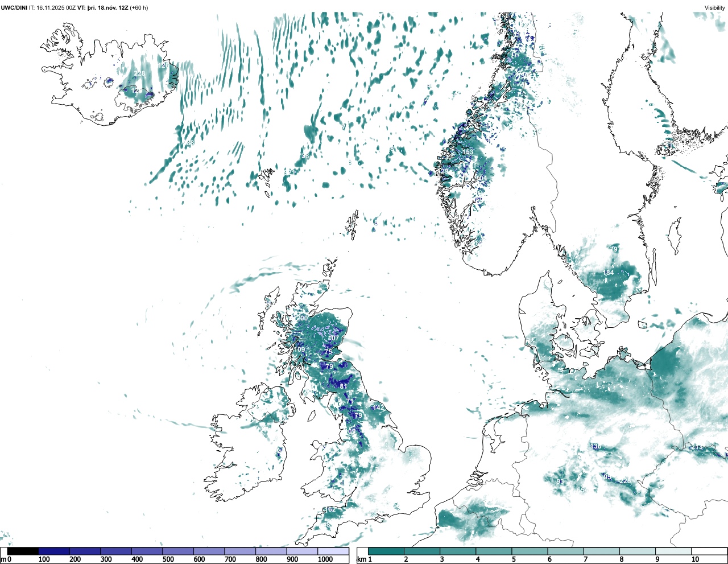Choose the 6–7 km pale teal segment
This screenshot has height=564, width=728.
tap(565, 551)
